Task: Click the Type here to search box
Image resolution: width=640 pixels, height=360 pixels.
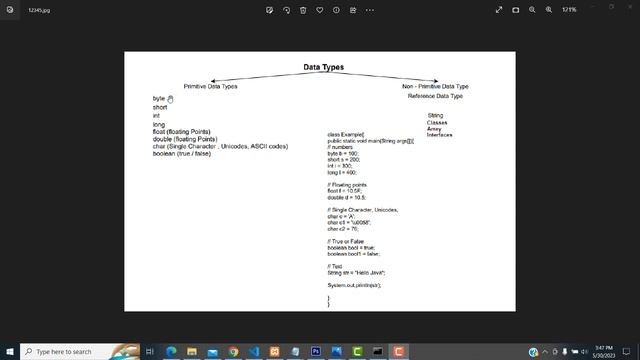Action: click(80, 351)
